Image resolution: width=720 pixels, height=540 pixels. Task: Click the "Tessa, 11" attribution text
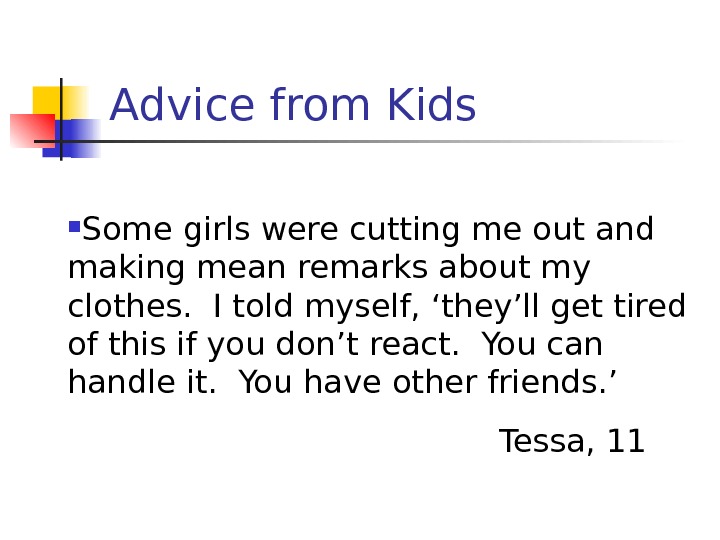tap(572, 440)
